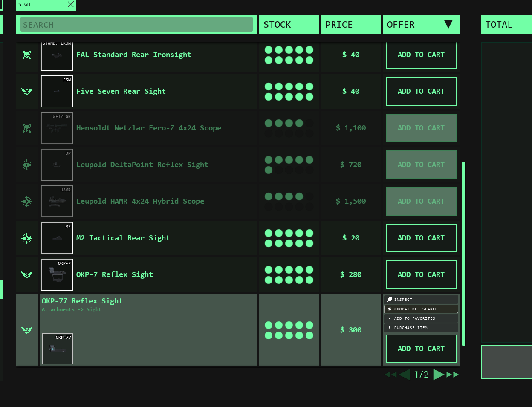Viewport: 532px width, 407px height.
Task: Focus the SEARCH input field
Action: pyautogui.click(x=136, y=24)
